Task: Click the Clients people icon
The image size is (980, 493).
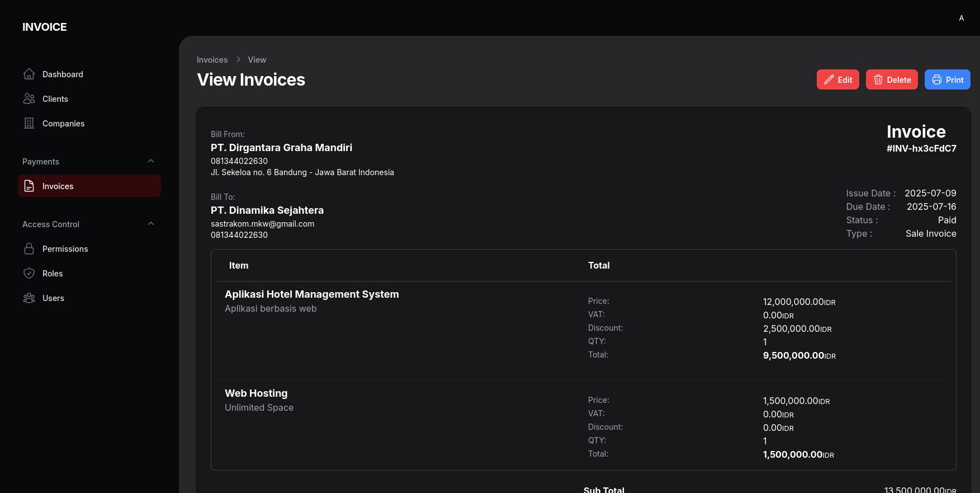Action: (29, 99)
